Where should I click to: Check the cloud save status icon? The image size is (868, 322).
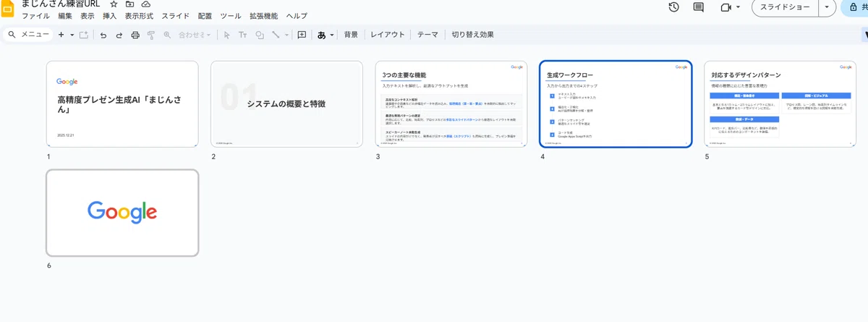point(146,4)
